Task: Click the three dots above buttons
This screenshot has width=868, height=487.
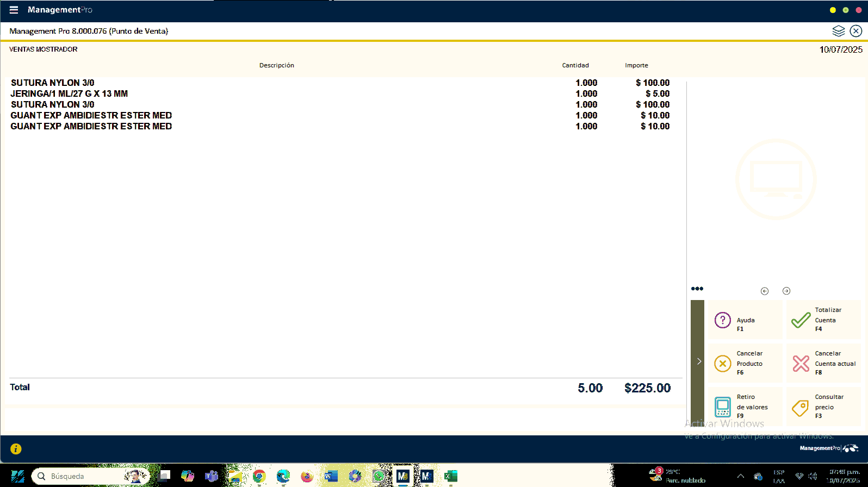Action: (697, 289)
